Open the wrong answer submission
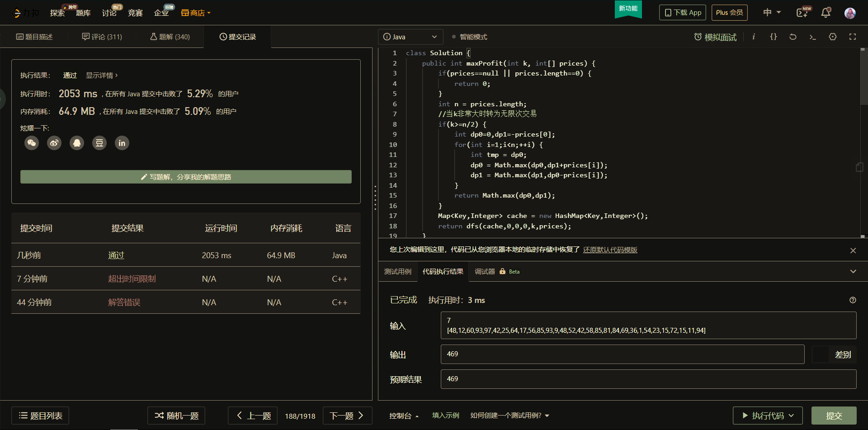Viewport: 868px width, 430px height. [124, 302]
